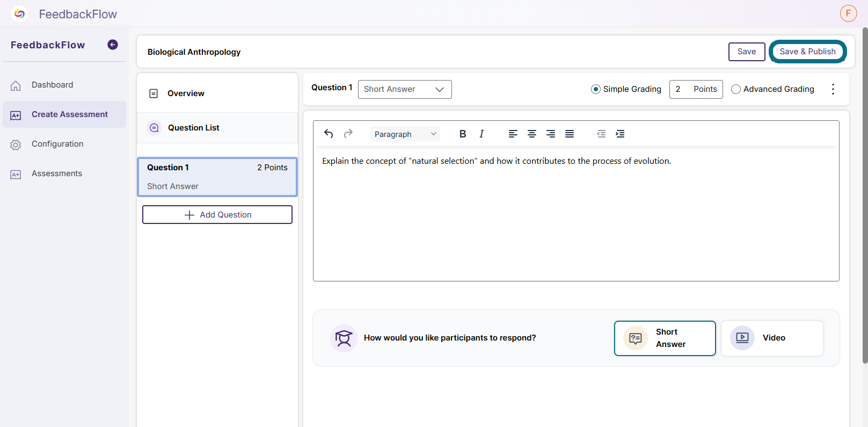Align text left
Viewport: 868px width, 427px height.
point(513,134)
